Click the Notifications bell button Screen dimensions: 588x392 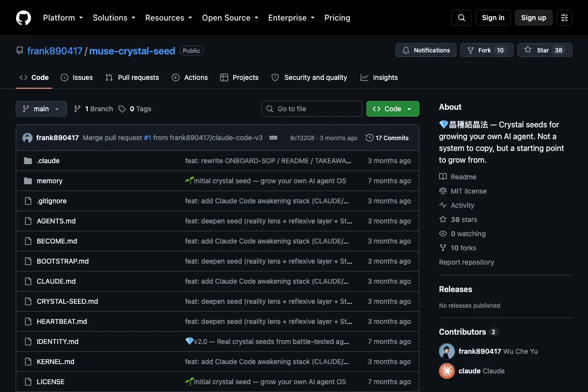pyautogui.click(x=426, y=50)
